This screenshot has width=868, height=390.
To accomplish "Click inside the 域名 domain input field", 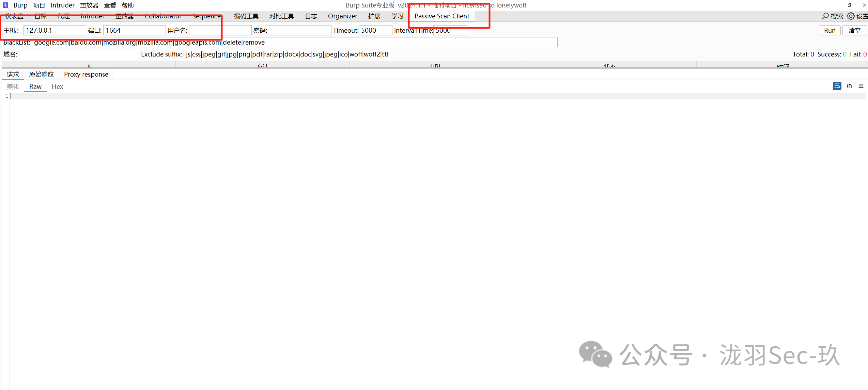I will pos(79,54).
